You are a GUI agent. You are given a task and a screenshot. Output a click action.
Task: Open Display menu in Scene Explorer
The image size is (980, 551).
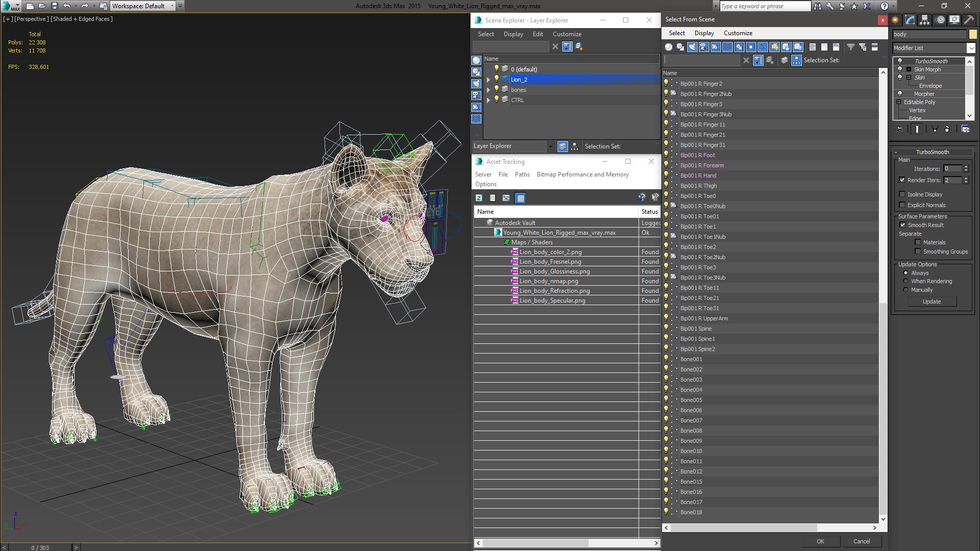coord(513,34)
